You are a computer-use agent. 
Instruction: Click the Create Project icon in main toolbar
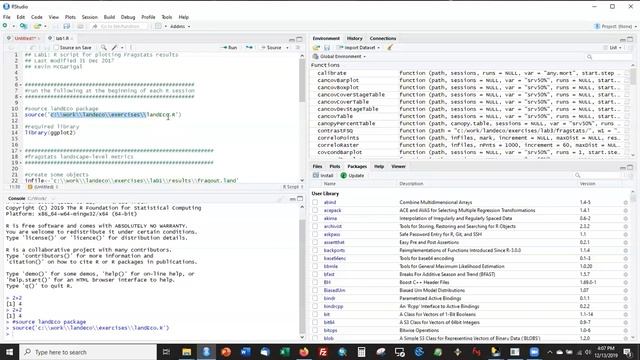(x=23, y=26)
